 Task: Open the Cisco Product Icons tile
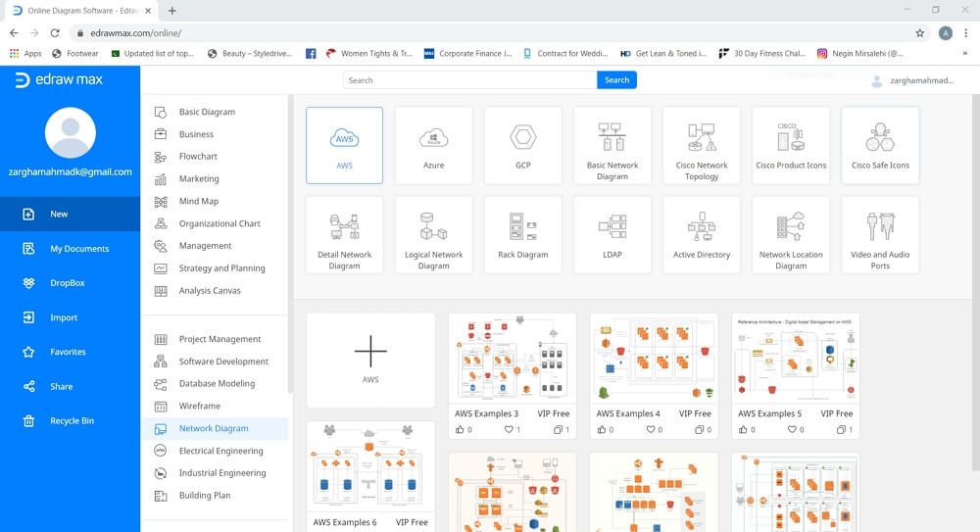click(791, 145)
